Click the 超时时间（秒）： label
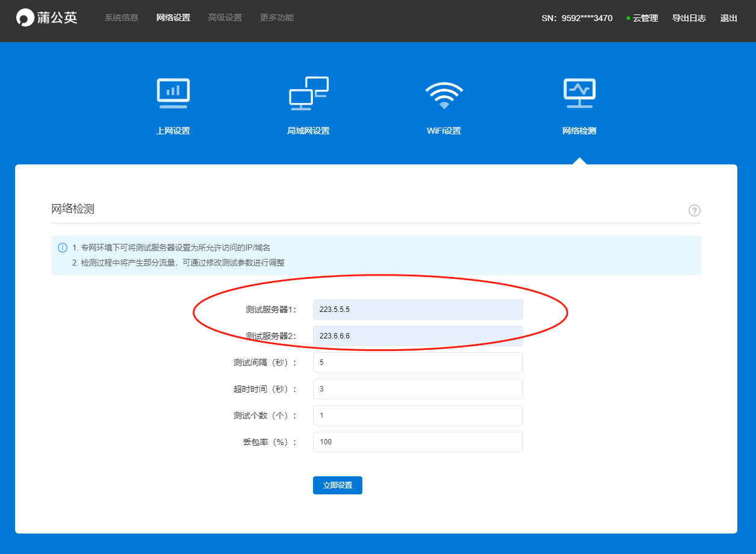Viewport: 756px width, 554px height. tap(265, 389)
